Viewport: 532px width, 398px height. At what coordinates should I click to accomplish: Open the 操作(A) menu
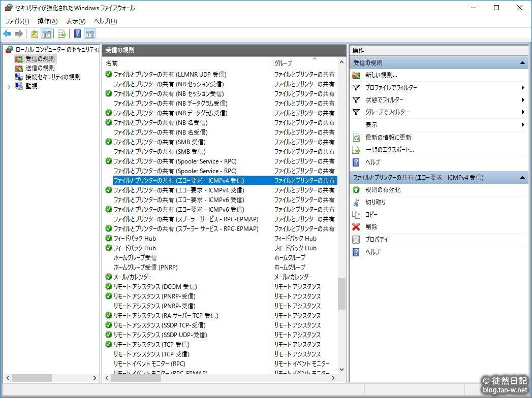(x=47, y=21)
